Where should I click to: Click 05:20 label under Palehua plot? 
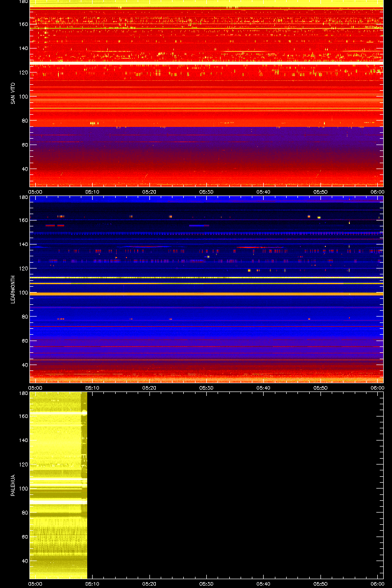coord(149,584)
